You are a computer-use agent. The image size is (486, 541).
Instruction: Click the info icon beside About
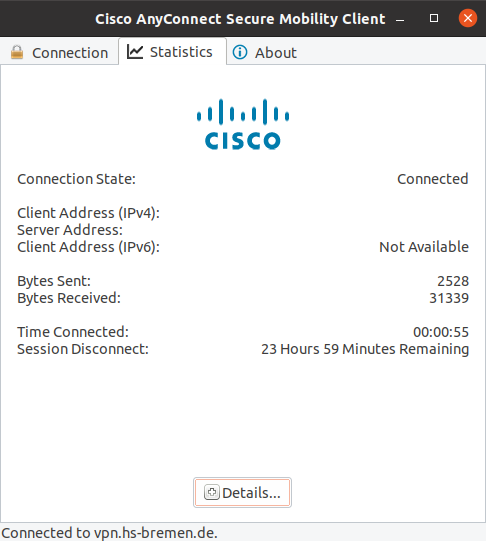tap(240, 52)
